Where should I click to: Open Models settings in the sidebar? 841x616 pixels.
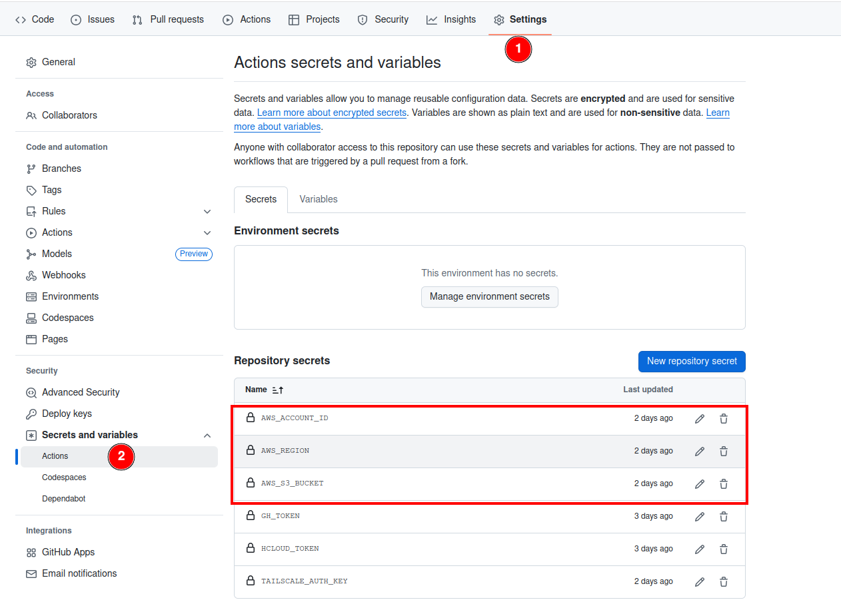coord(57,254)
